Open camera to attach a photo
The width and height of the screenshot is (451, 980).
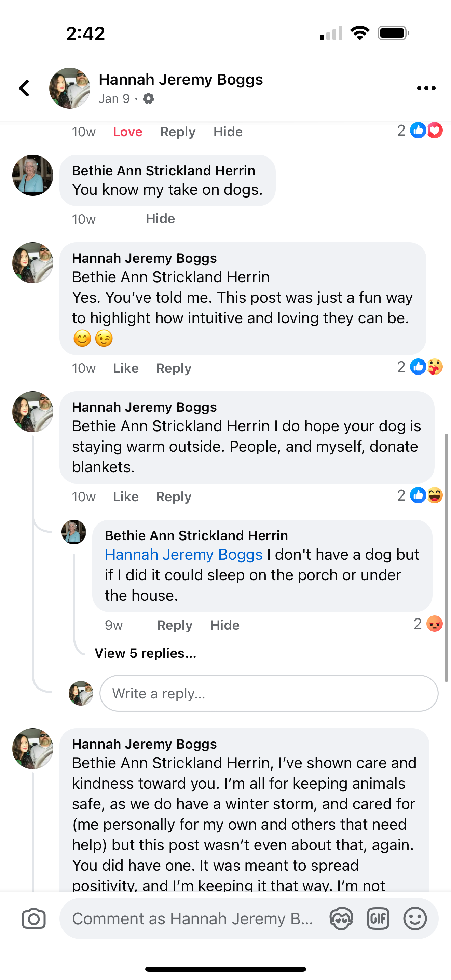click(x=34, y=919)
